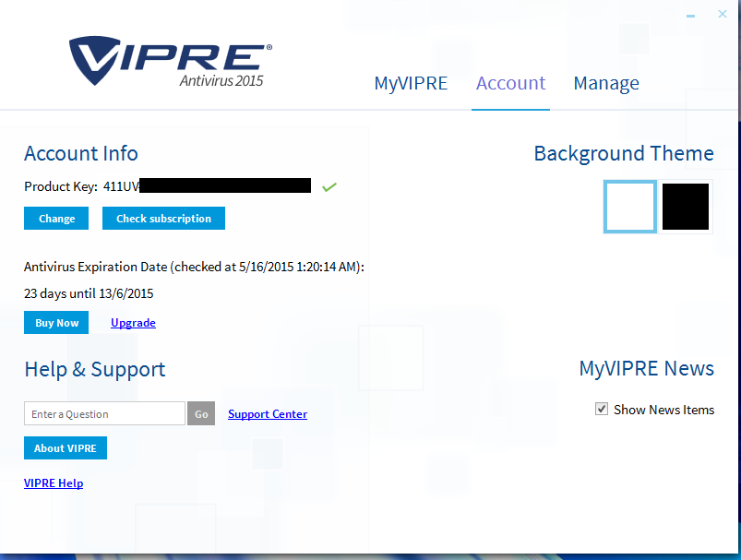Click the Change product key button
741x560 pixels.
coord(56,219)
